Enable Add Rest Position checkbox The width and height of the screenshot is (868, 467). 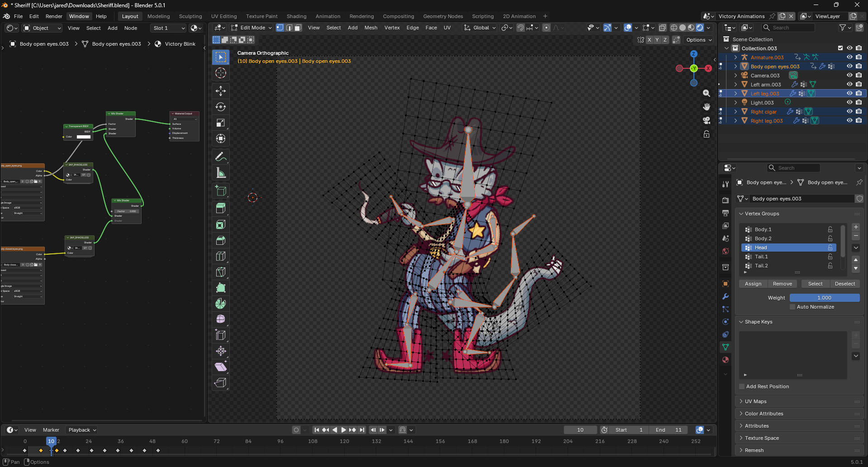pos(742,386)
